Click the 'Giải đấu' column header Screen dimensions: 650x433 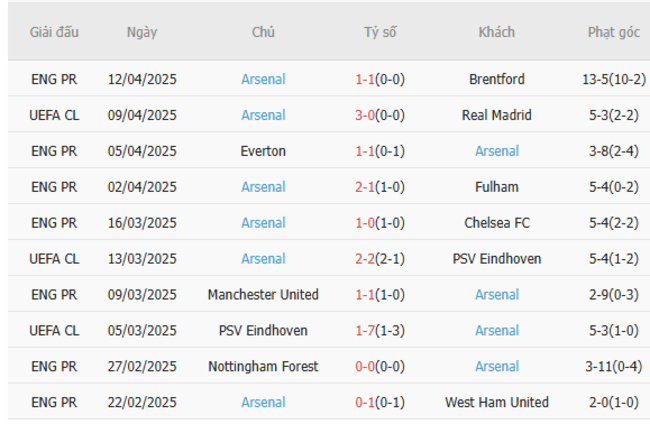[x=54, y=32]
